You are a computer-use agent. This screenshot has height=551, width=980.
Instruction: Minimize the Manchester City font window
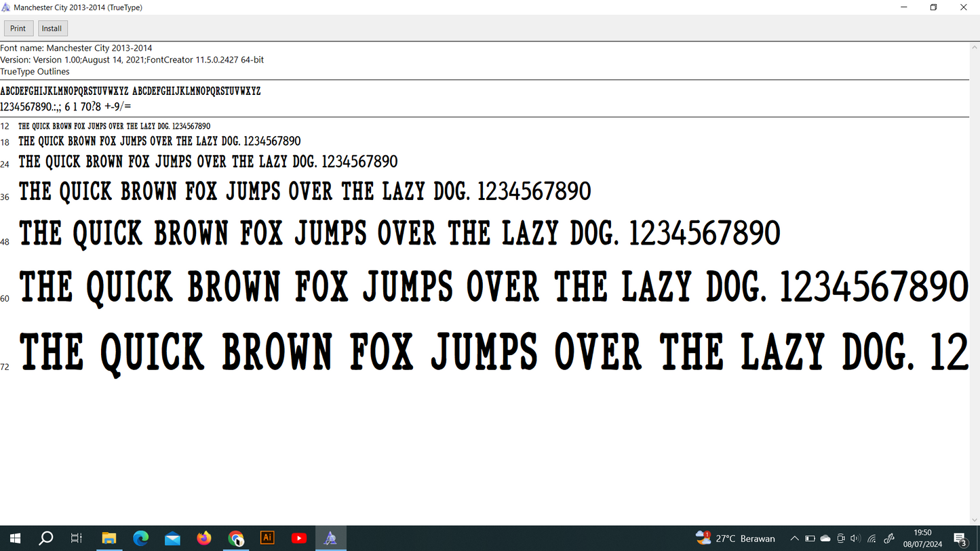point(904,7)
